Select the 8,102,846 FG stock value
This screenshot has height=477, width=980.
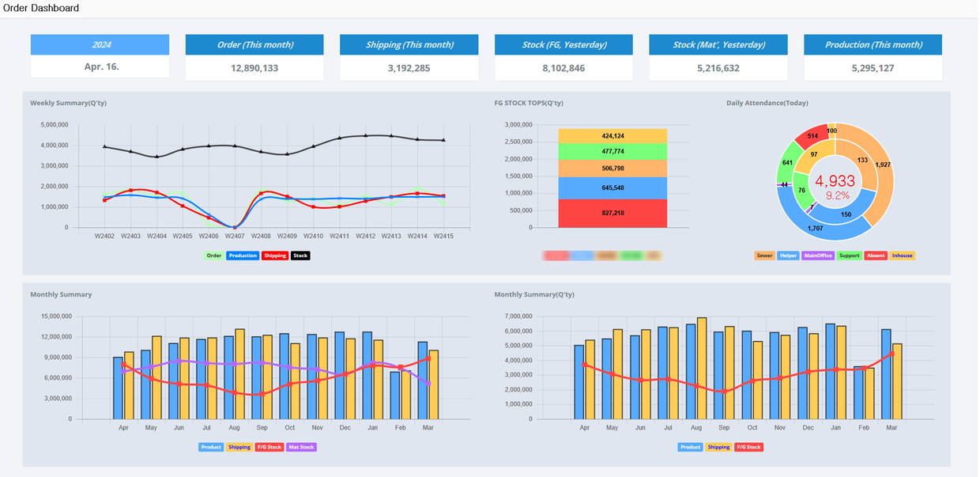point(563,68)
